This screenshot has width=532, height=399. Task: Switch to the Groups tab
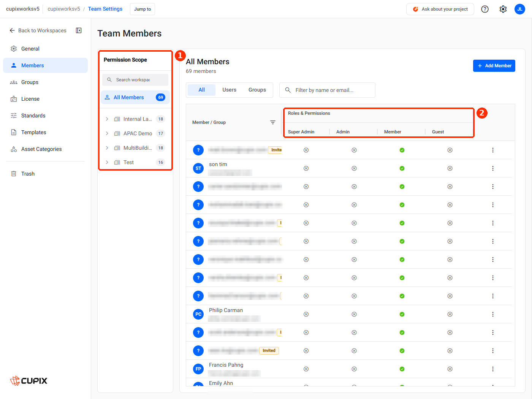coord(257,90)
